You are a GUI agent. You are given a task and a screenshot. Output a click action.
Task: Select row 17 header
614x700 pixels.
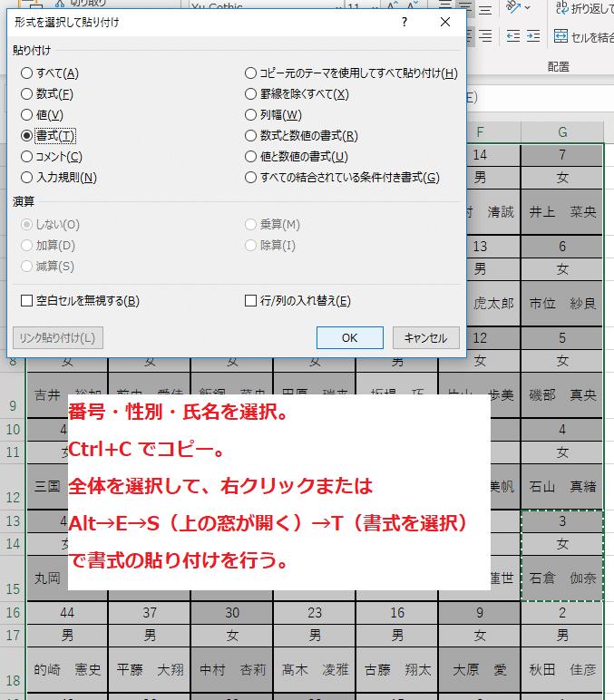[13, 636]
